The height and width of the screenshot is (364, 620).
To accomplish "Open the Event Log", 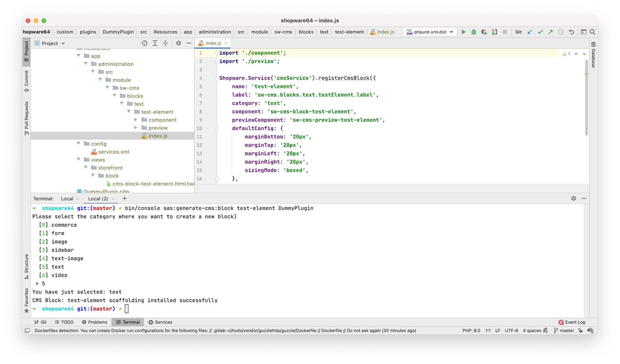I will [572, 322].
